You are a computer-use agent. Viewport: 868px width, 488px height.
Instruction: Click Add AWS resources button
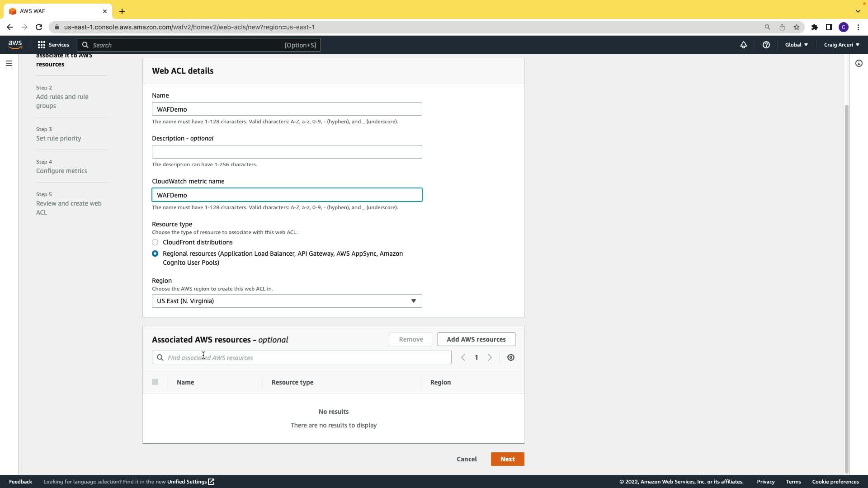coord(476,339)
